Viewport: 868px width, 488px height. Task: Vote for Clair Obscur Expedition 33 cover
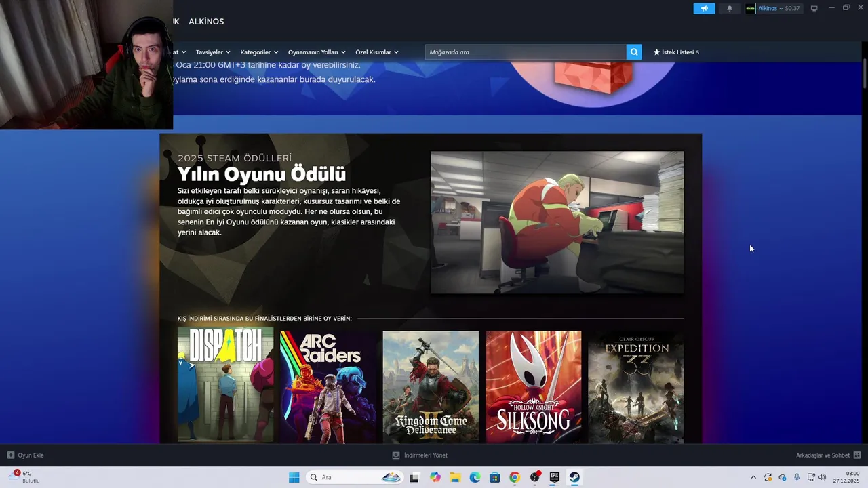coord(636,387)
